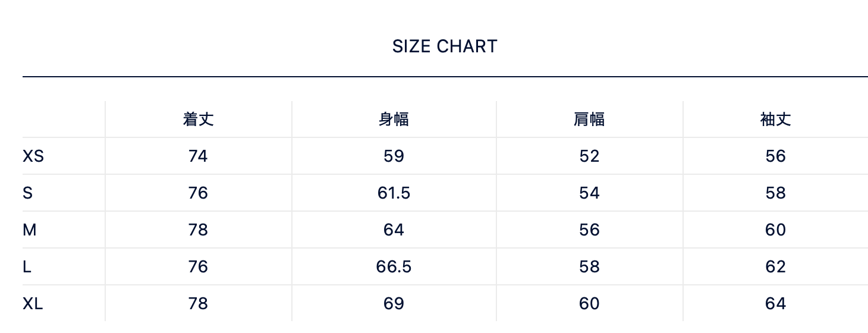Click the L 袖丈 value 62

(775, 267)
